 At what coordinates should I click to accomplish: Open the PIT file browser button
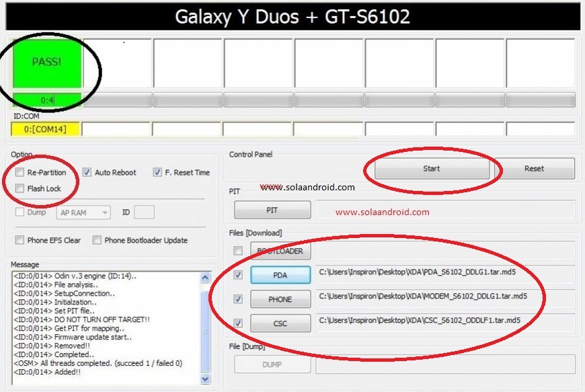click(272, 210)
